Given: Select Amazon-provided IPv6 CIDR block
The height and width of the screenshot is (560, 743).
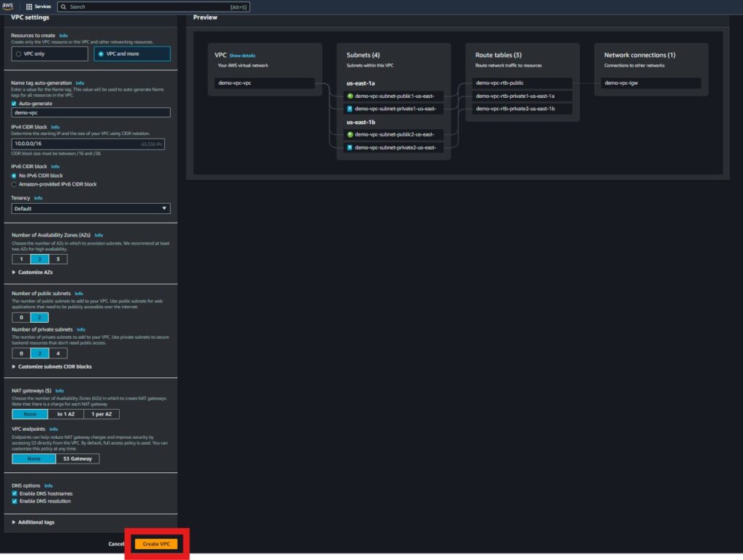Looking at the screenshot, I should click(15, 184).
